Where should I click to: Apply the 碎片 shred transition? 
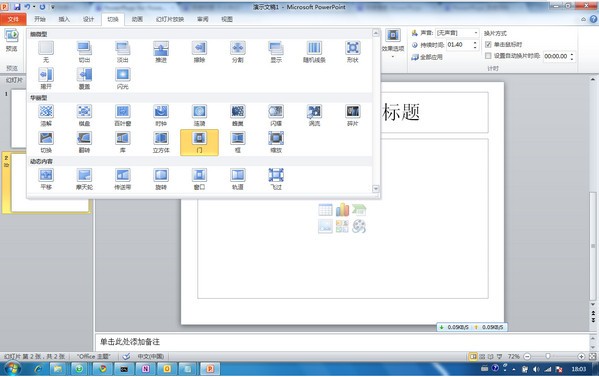point(353,115)
